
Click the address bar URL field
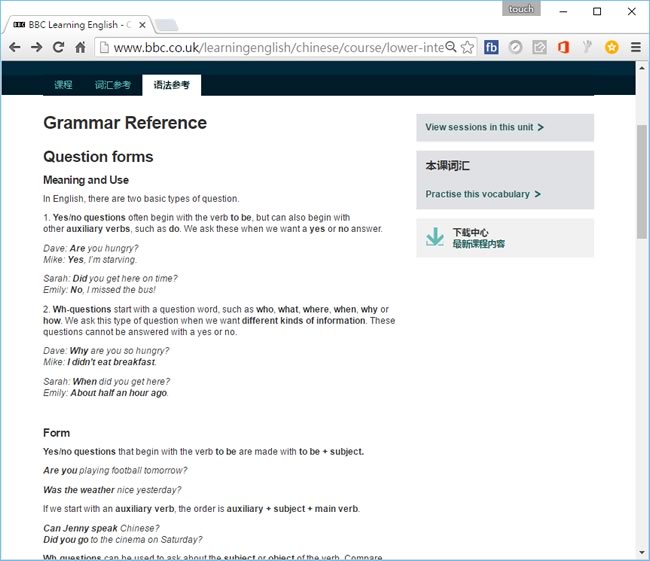coord(278,47)
